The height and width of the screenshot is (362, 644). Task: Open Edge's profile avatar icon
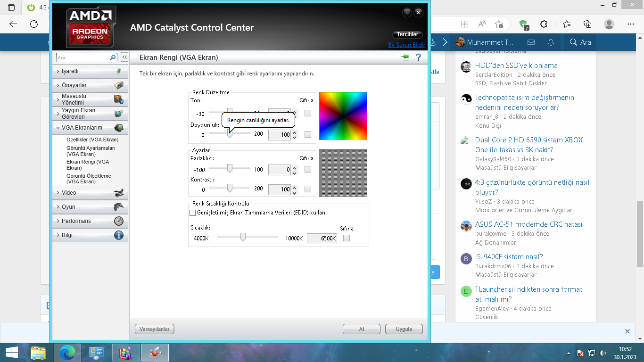(609, 24)
